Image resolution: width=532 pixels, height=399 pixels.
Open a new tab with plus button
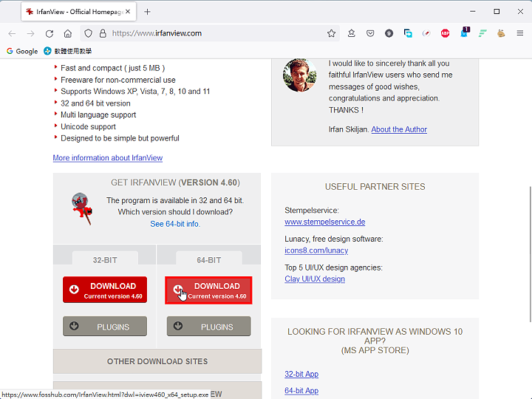(x=147, y=12)
